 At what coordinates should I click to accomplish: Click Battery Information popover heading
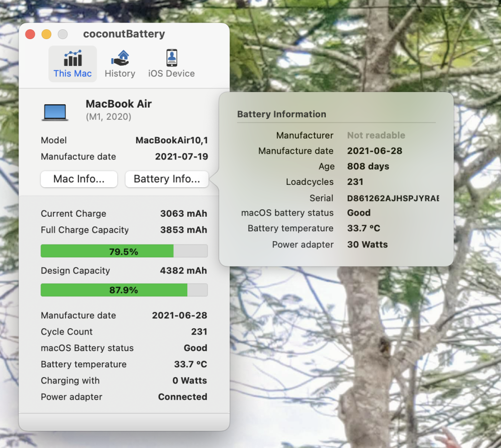click(x=281, y=114)
